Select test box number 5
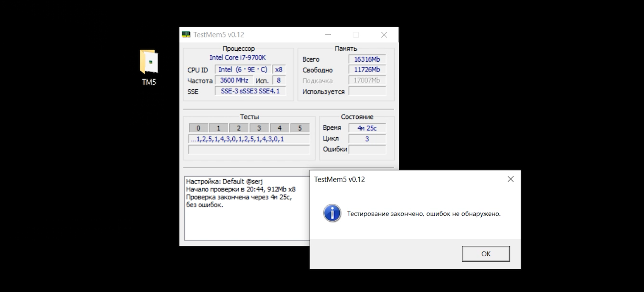Image resolution: width=644 pixels, height=292 pixels. tap(300, 128)
